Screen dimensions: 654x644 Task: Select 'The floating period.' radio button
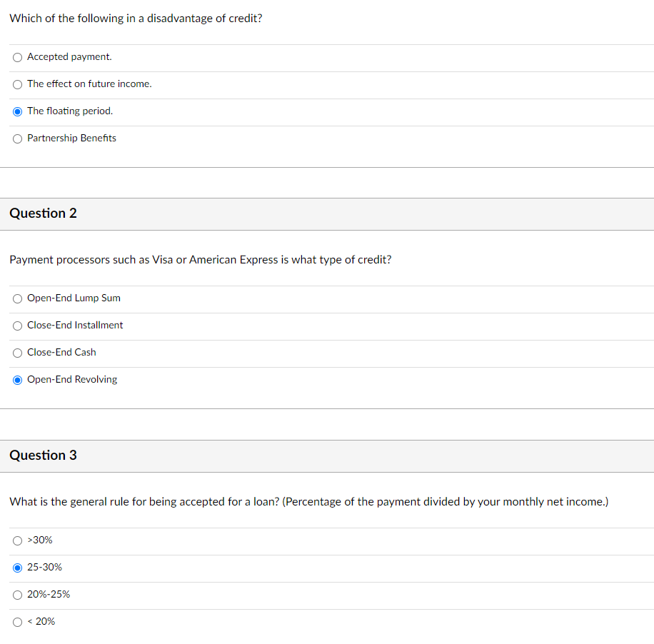coord(18,111)
